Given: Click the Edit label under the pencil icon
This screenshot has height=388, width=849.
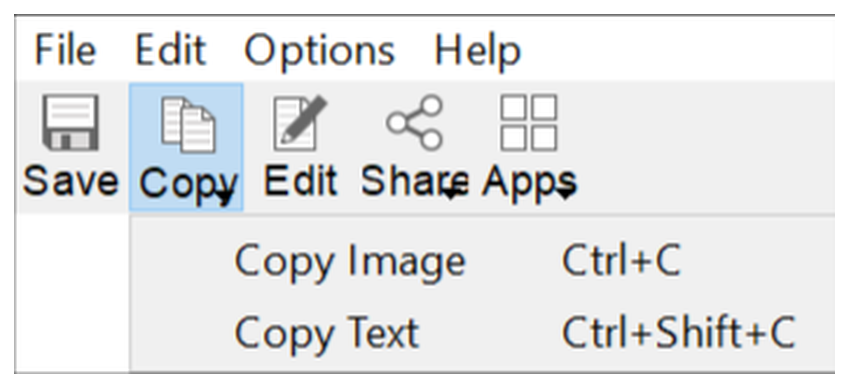Looking at the screenshot, I should click(301, 181).
